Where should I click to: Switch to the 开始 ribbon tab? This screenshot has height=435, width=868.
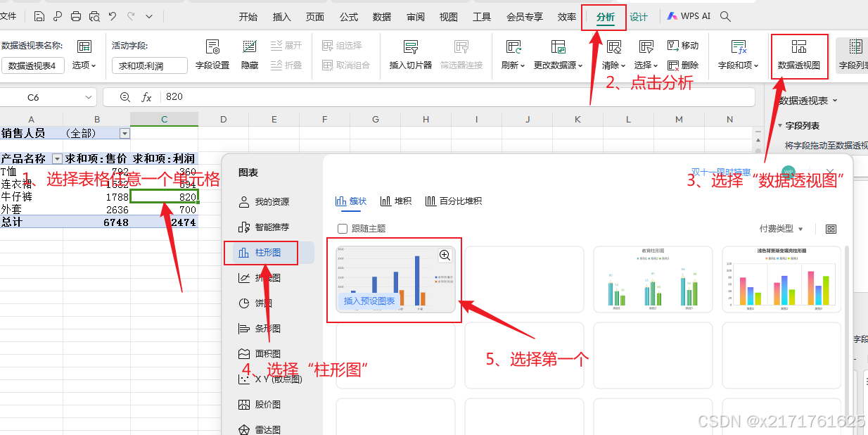click(x=248, y=17)
